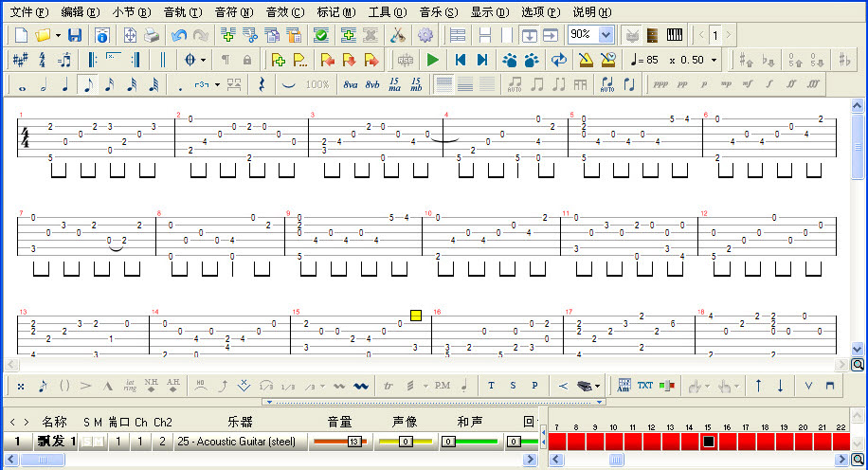Select the sixteenth note duration
The height and width of the screenshot is (470, 868).
(110, 84)
